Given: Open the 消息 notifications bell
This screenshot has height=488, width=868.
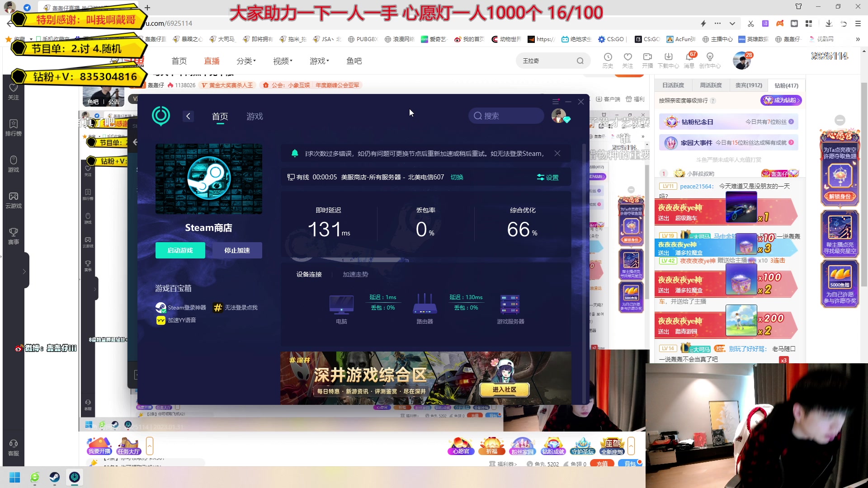Looking at the screenshot, I should point(689,61).
